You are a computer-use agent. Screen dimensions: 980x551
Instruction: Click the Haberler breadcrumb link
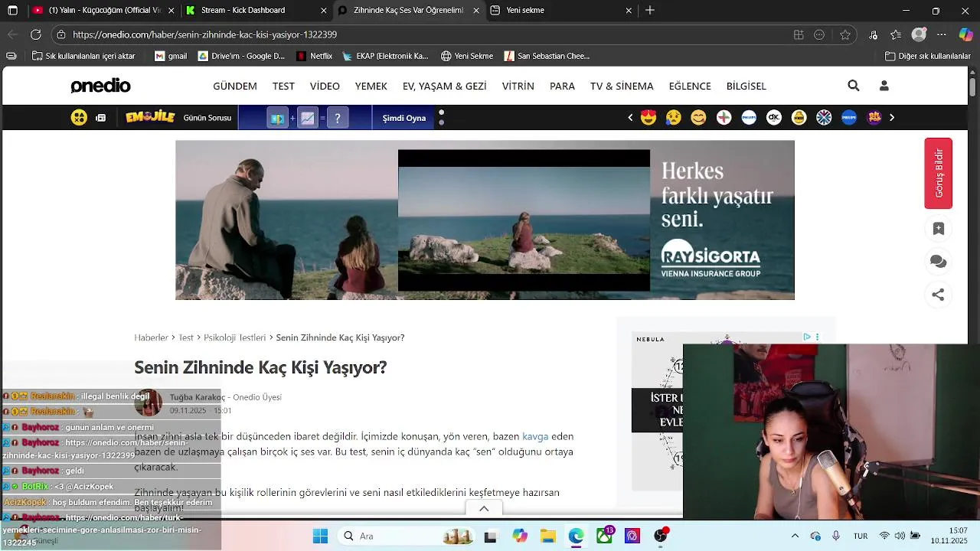point(151,337)
